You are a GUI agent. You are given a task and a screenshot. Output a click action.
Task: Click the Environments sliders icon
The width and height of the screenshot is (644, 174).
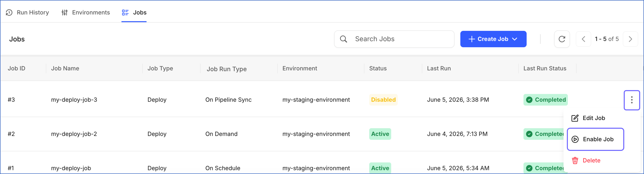pyautogui.click(x=64, y=12)
